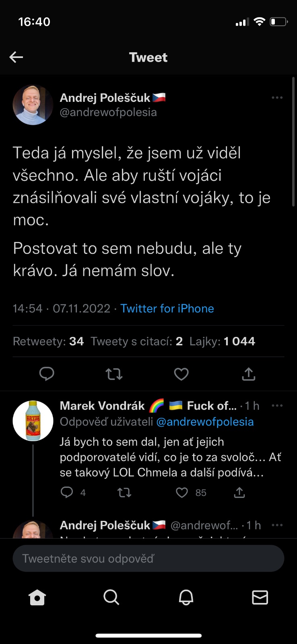The image size is (297, 644).
Task: Open Andrej Poleščuk's profile picture
Action: (x=33, y=105)
